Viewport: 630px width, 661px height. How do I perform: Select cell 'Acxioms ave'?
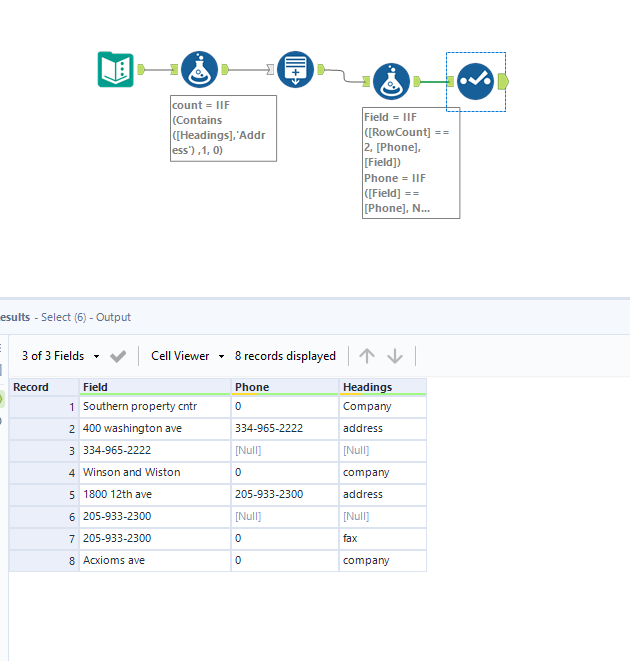155,560
